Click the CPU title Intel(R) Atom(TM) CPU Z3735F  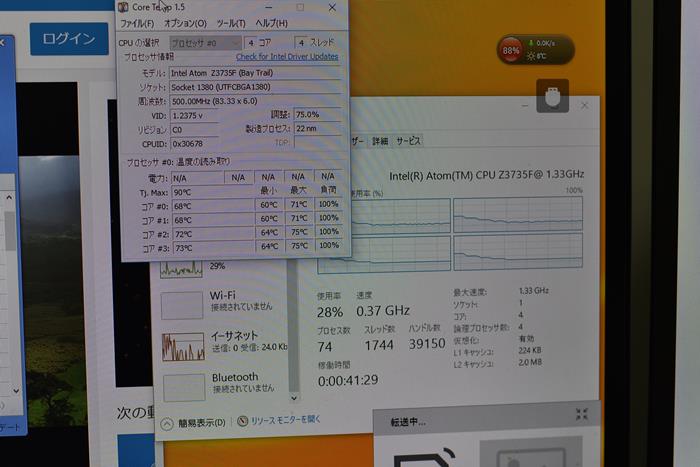(487, 175)
